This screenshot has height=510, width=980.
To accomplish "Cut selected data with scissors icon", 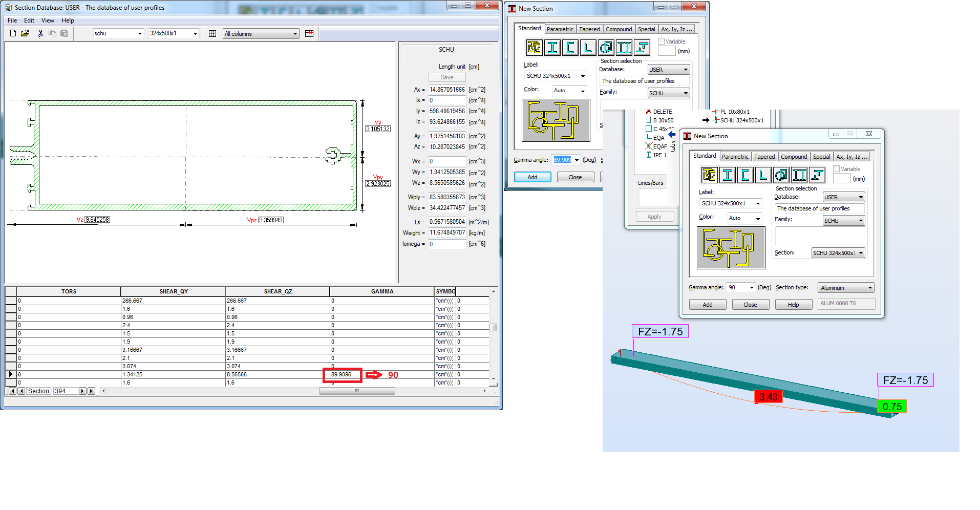I will point(40,33).
